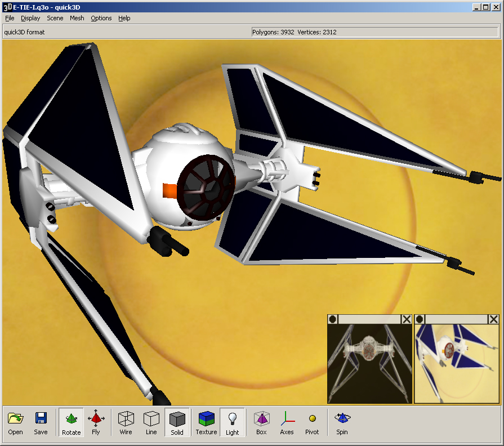The height and width of the screenshot is (446, 504).
Task: Maximize the quick3D window
Action: pyautogui.click(x=487, y=7)
